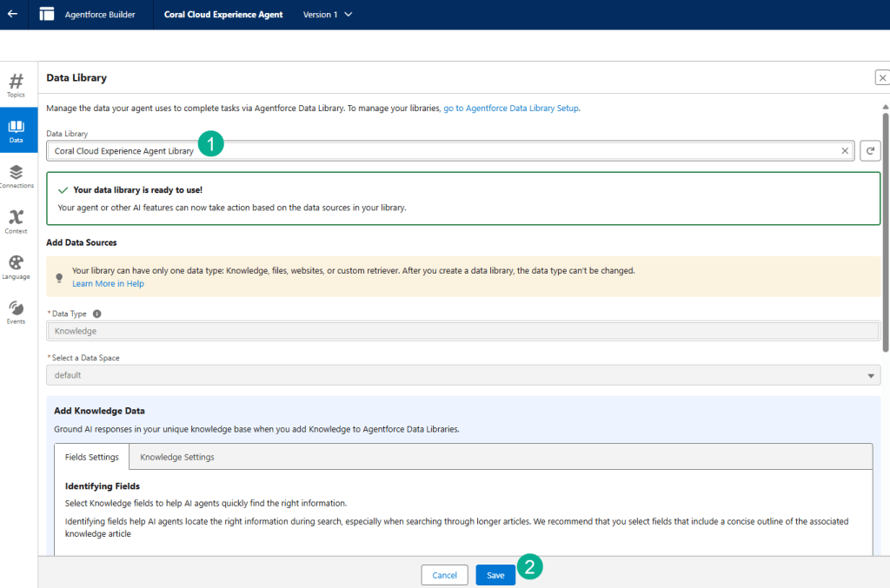Open the Language sidebar panel

16,267
